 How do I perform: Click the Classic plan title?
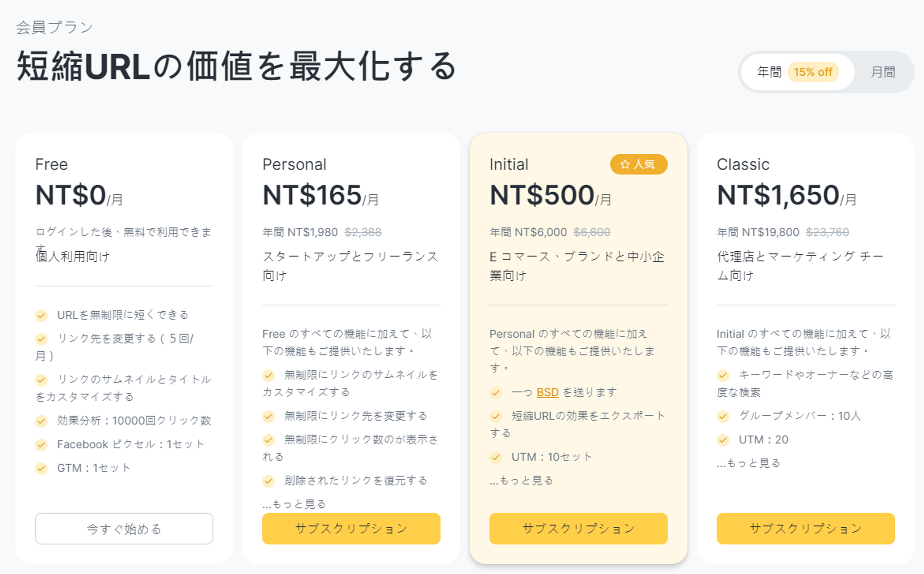click(x=743, y=164)
